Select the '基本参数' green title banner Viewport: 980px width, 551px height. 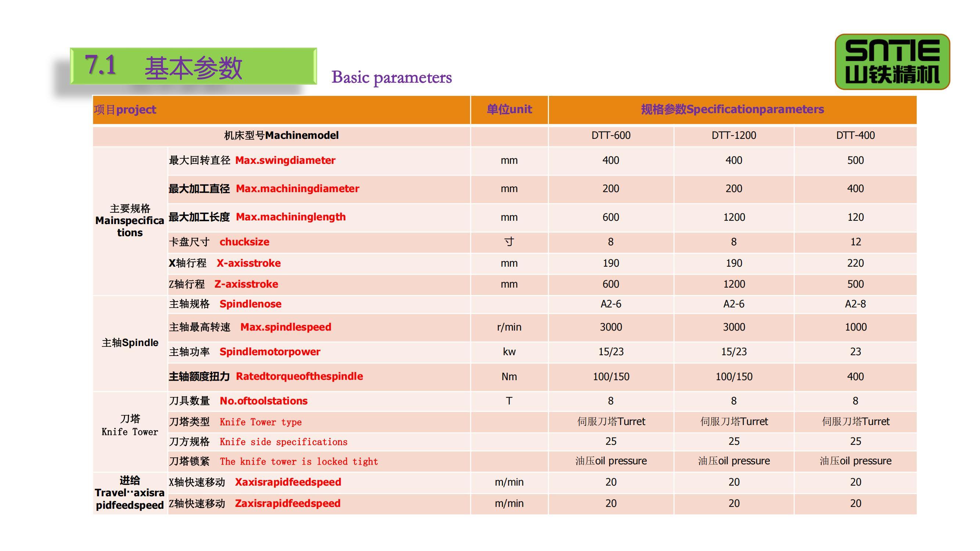[193, 66]
